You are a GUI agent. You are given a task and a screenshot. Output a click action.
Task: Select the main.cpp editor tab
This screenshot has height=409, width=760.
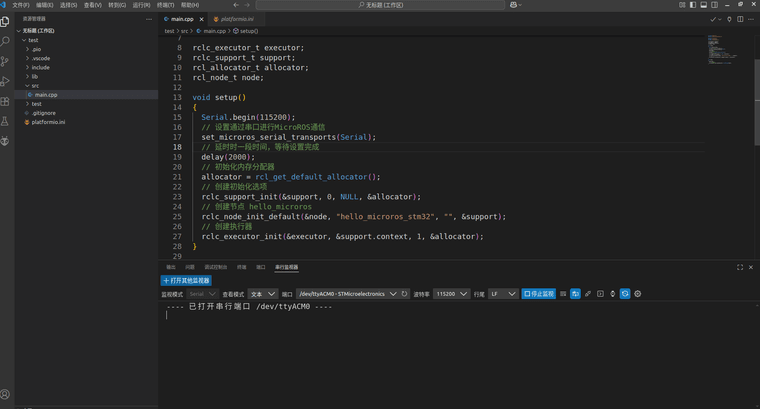click(182, 19)
